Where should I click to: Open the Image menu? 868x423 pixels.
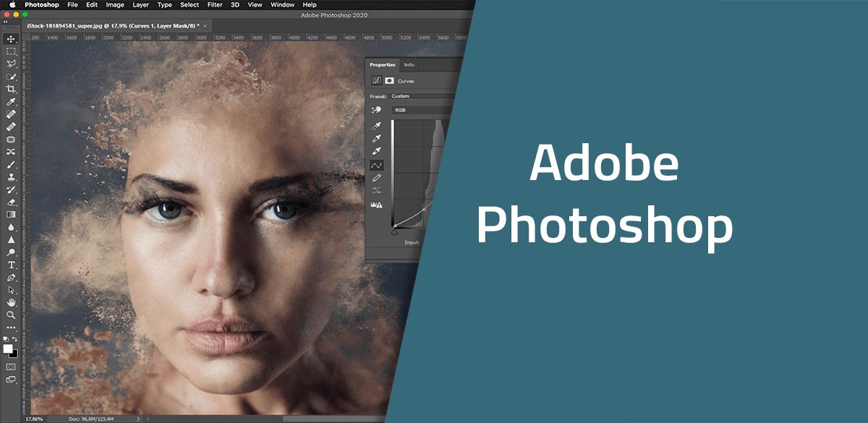pyautogui.click(x=115, y=4)
